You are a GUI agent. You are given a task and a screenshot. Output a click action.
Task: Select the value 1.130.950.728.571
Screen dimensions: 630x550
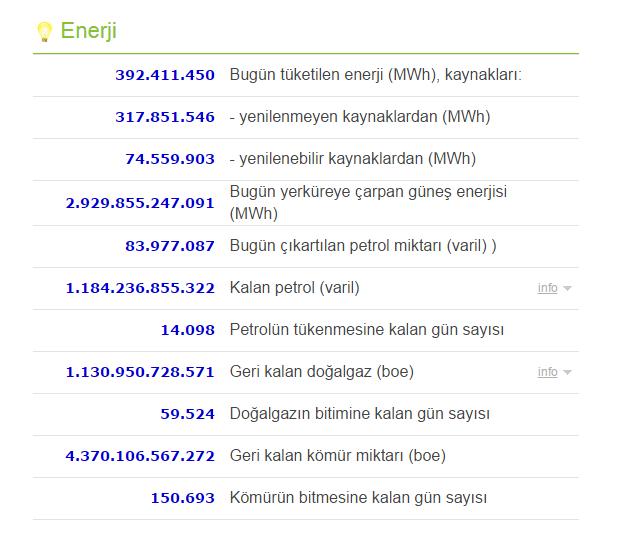coord(140,372)
